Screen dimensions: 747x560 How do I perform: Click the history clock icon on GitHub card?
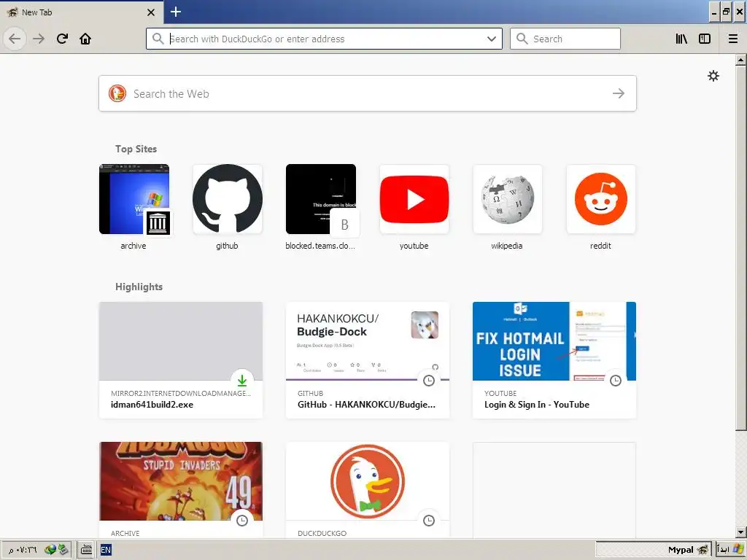pos(429,381)
